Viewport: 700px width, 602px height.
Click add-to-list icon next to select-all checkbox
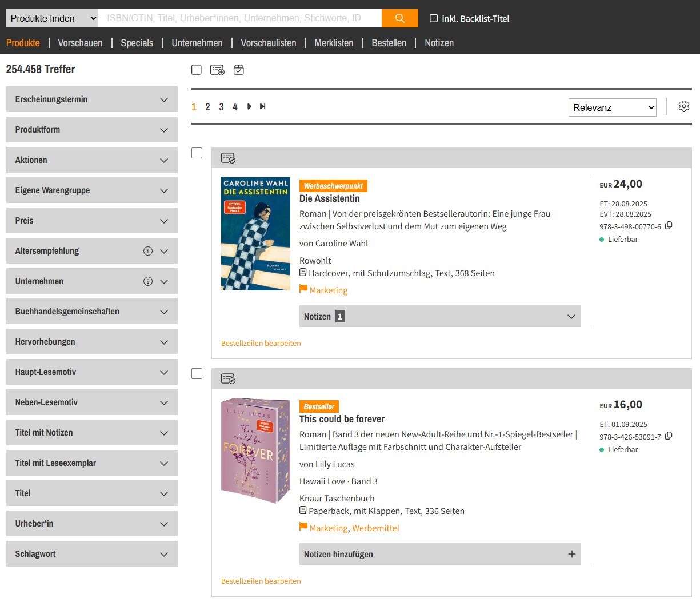point(217,70)
